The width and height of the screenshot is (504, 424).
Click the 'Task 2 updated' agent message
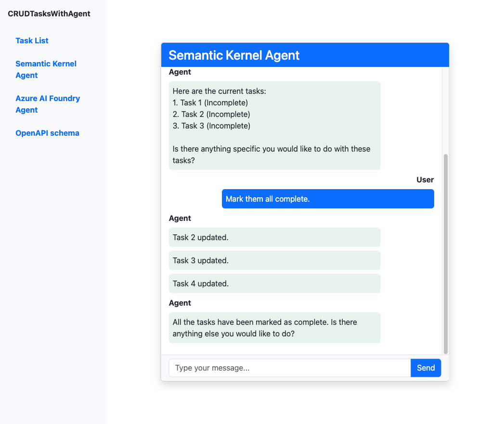[x=274, y=237]
